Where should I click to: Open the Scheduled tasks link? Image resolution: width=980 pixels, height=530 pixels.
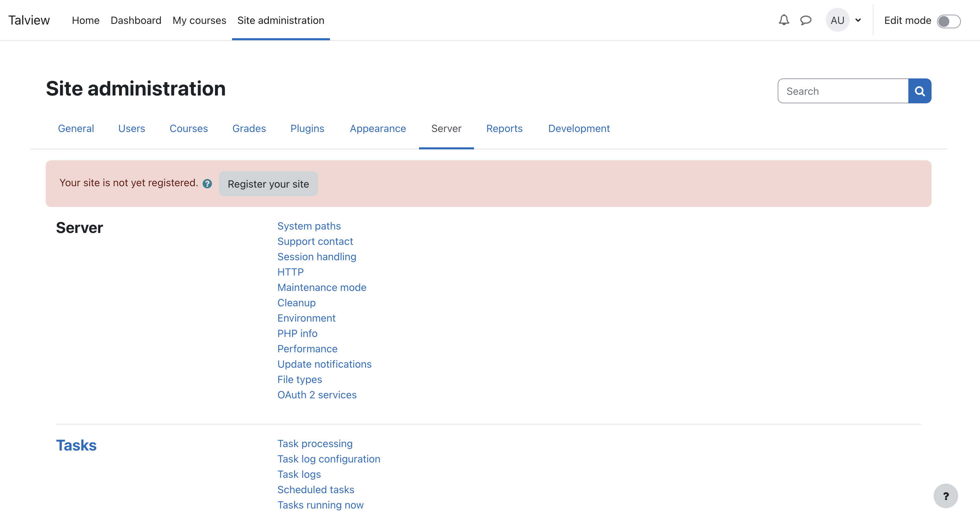[x=315, y=489]
